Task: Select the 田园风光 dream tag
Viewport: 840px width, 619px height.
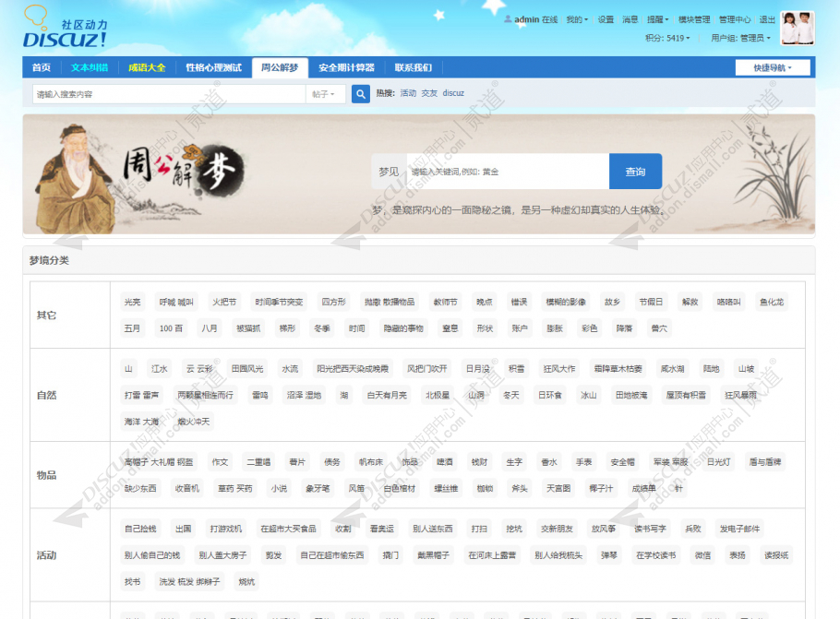Action: (x=247, y=369)
